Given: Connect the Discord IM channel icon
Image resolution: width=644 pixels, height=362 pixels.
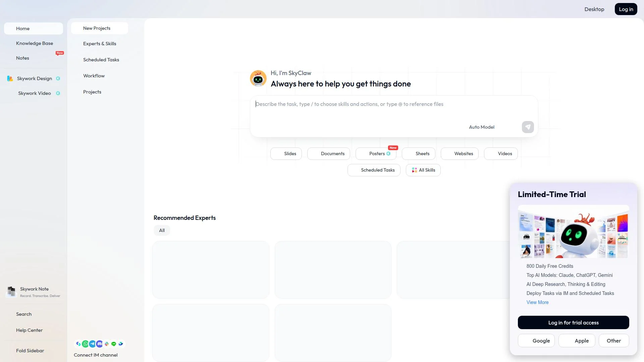Looking at the screenshot, I should pyautogui.click(x=99, y=344).
